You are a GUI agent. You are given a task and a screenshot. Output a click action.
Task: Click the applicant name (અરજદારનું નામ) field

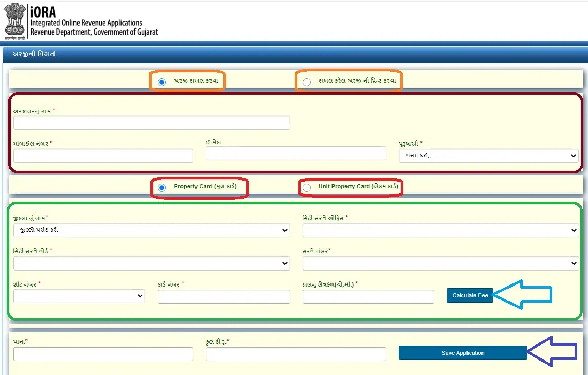tap(152, 123)
